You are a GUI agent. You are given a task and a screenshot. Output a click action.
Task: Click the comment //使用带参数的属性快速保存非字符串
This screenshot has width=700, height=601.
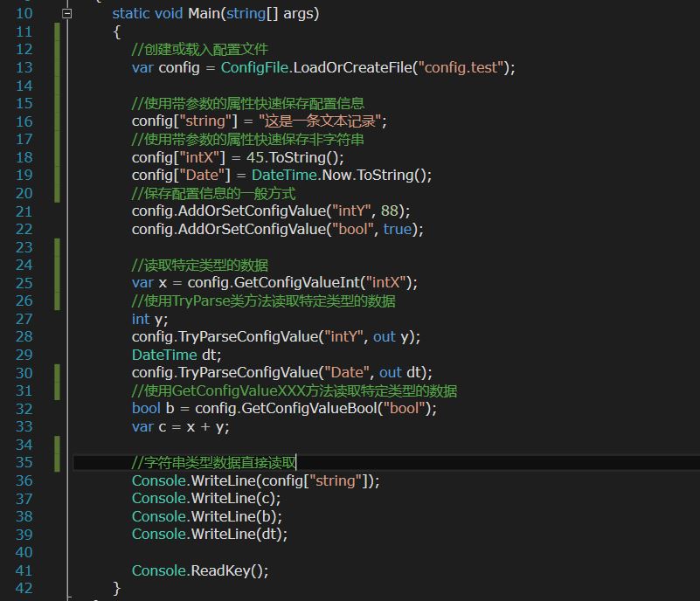point(248,140)
